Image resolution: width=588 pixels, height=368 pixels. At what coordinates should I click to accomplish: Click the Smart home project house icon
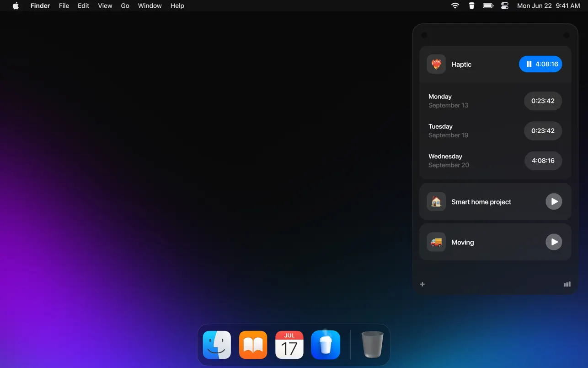tap(436, 202)
